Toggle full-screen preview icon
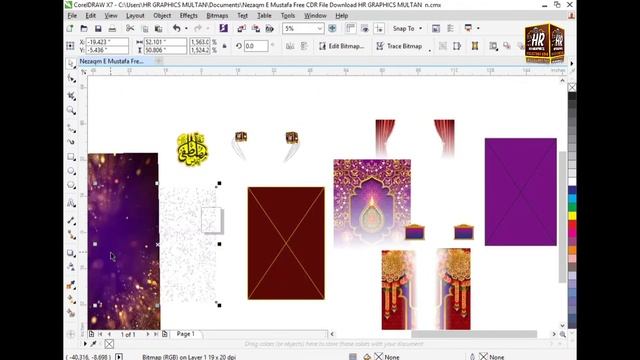640x360 pixels. click(332, 29)
